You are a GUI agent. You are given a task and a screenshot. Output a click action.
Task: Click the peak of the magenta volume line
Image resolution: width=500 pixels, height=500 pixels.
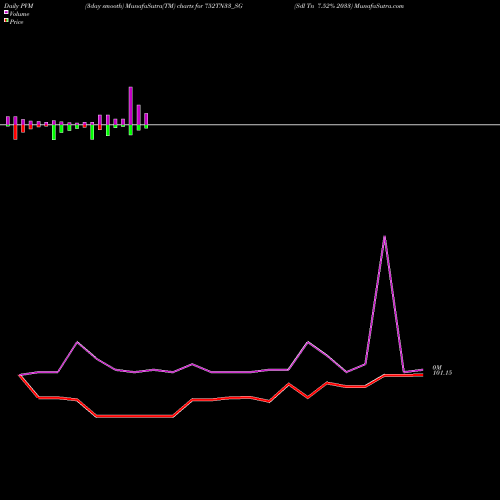coord(385,237)
